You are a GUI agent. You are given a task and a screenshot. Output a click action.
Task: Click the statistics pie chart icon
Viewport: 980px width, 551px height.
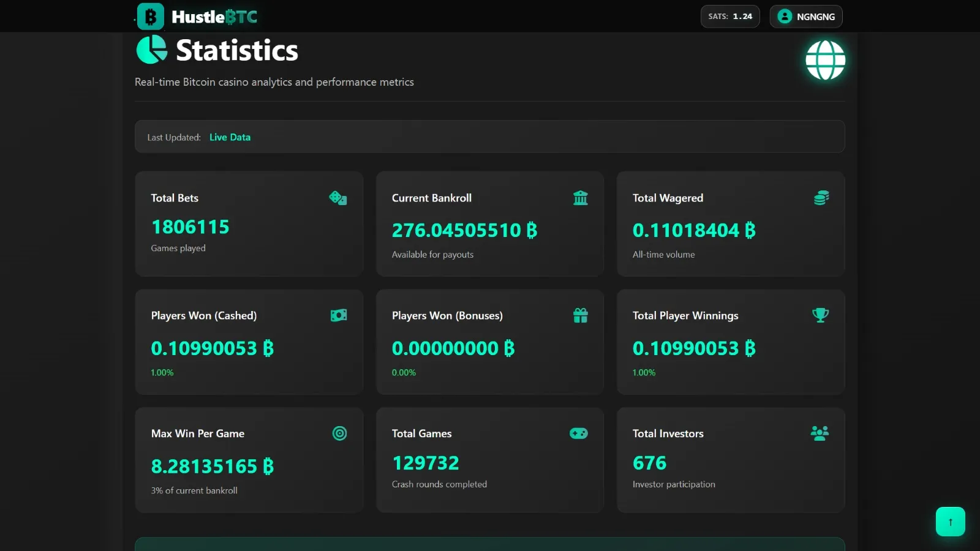[x=151, y=50]
